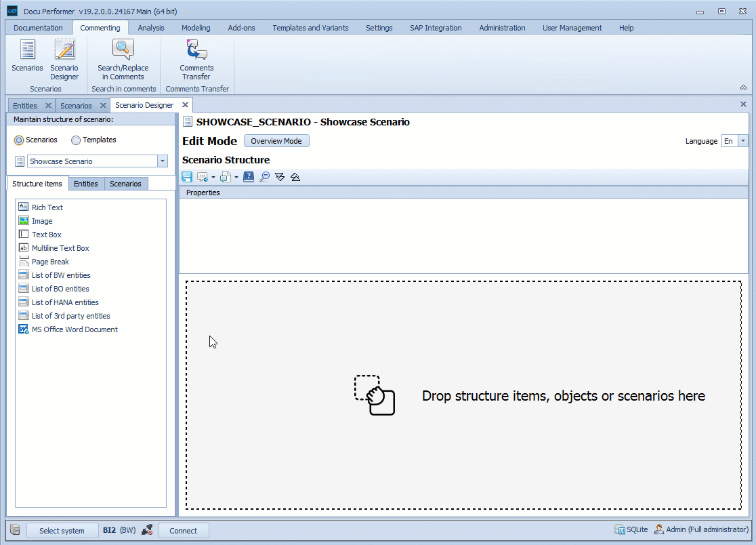Click the SQLite database icon in status bar
756x545 pixels.
coord(618,529)
